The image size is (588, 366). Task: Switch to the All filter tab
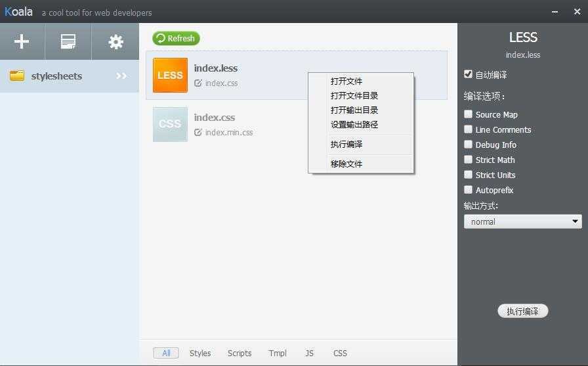coord(166,353)
